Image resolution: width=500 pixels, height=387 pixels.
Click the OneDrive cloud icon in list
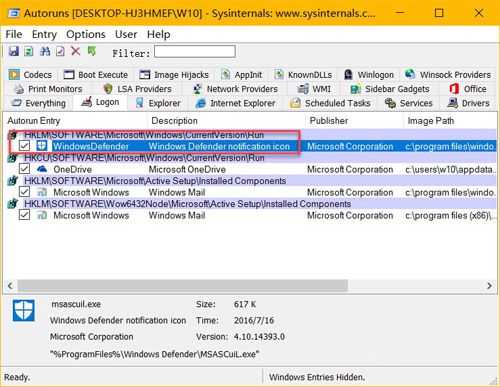point(42,169)
